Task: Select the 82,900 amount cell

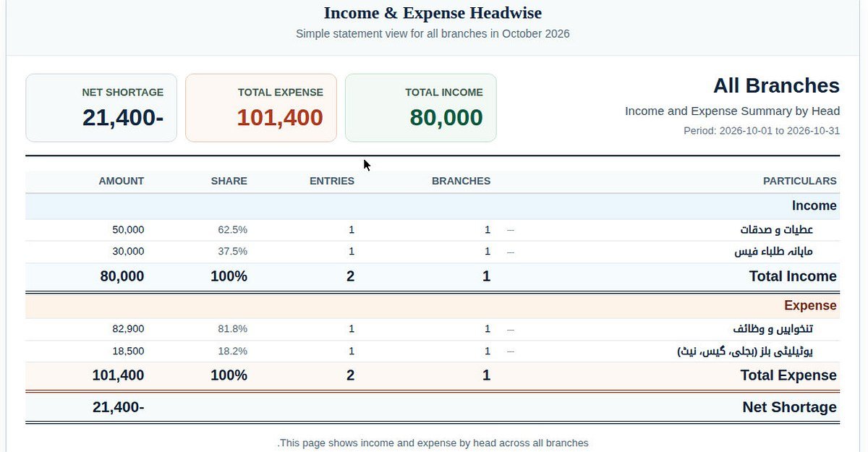Action: 129,329
